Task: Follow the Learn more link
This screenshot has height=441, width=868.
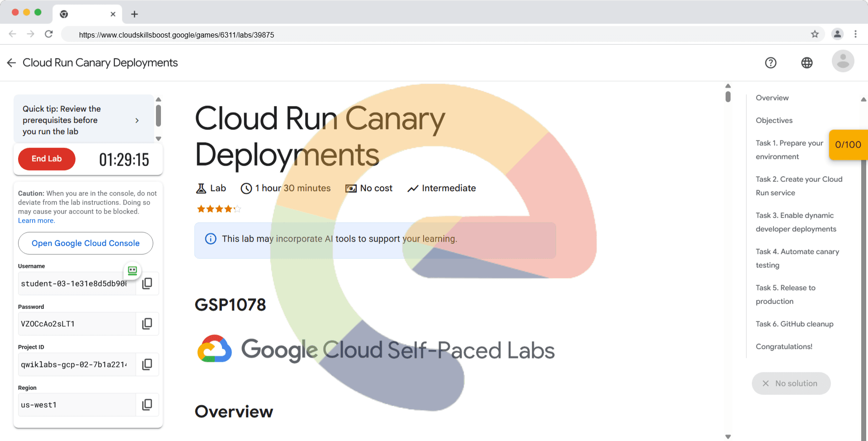Action: coord(36,221)
